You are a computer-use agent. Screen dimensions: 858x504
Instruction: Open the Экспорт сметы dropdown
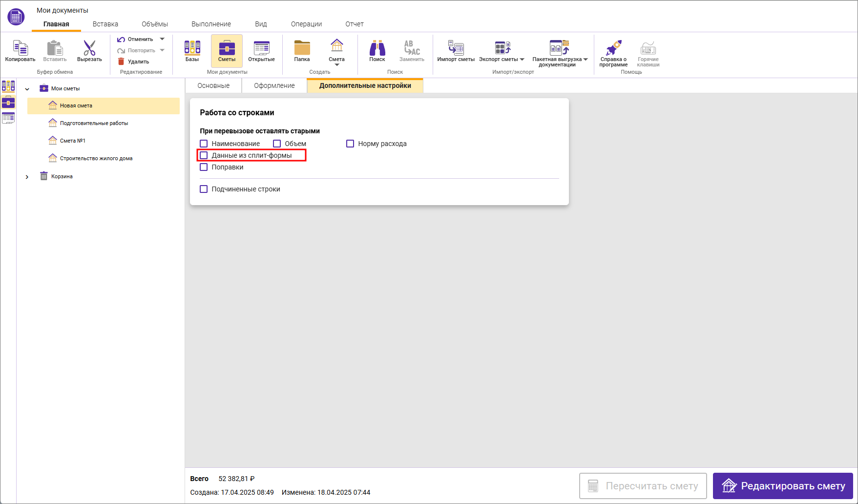point(522,60)
